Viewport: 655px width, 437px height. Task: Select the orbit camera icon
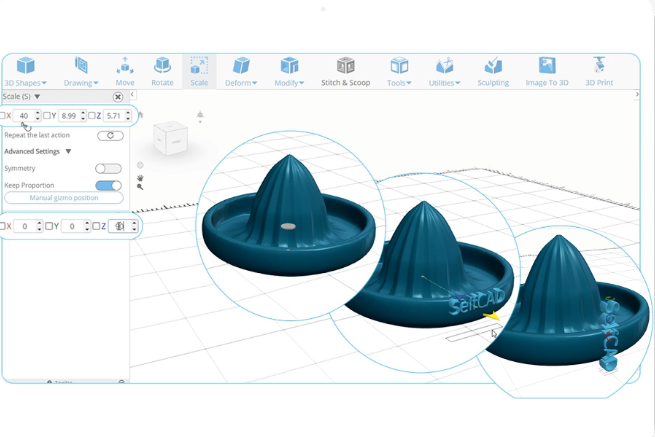pos(140,165)
